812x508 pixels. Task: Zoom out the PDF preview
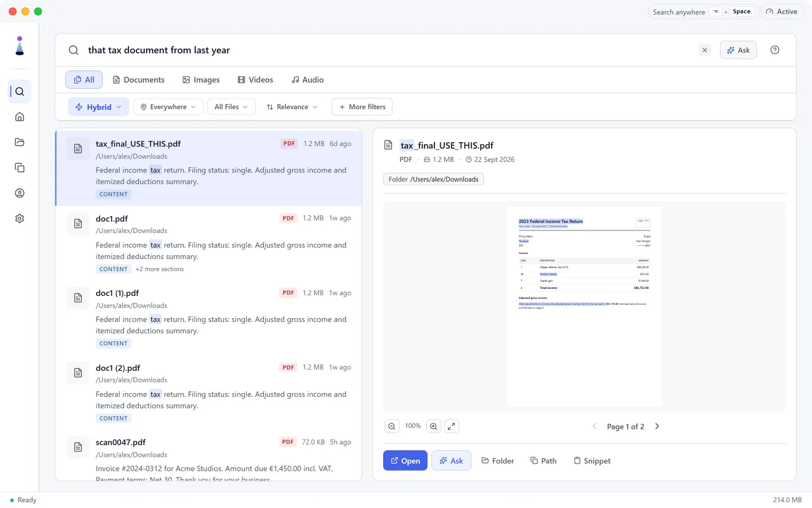point(392,426)
